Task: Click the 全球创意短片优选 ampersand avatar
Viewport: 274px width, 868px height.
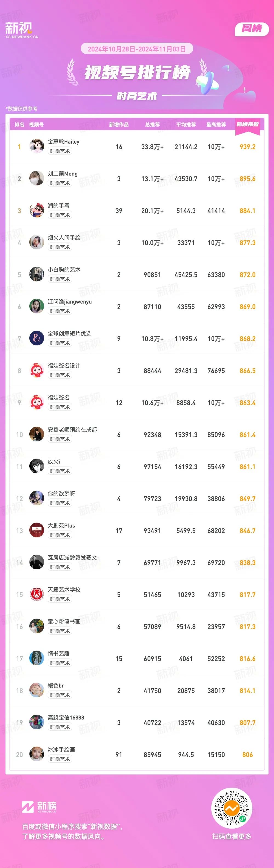Action: (36, 338)
